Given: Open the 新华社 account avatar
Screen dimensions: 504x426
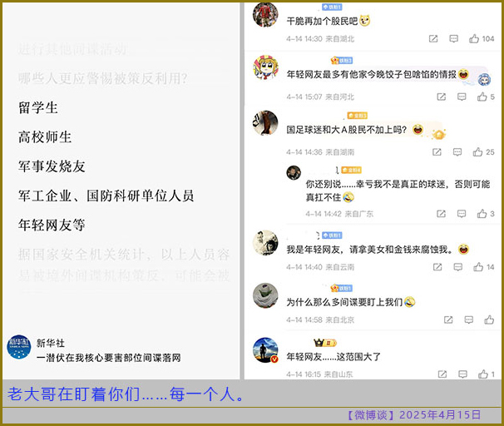Looking at the screenshot, I should pyautogui.click(x=18, y=347).
